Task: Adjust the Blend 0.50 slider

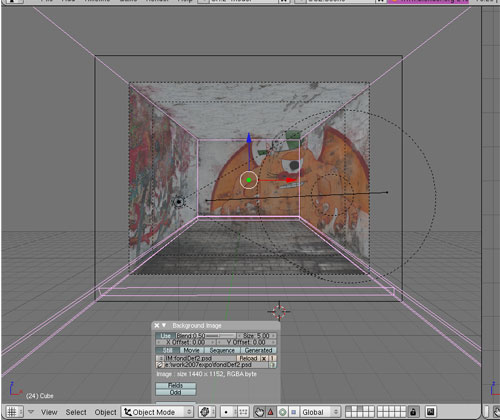Action: [206, 336]
